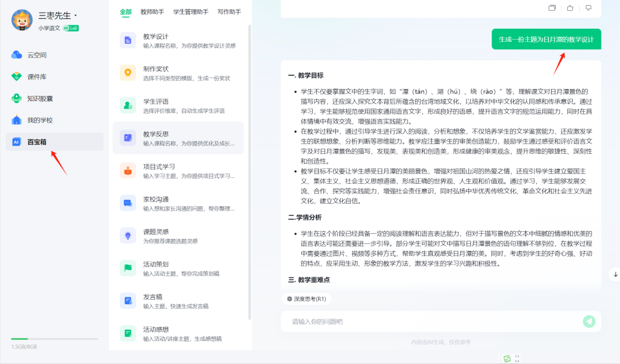Send a message using the paper plane icon
Viewport: 620px width, 364px height.
(x=589, y=322)
